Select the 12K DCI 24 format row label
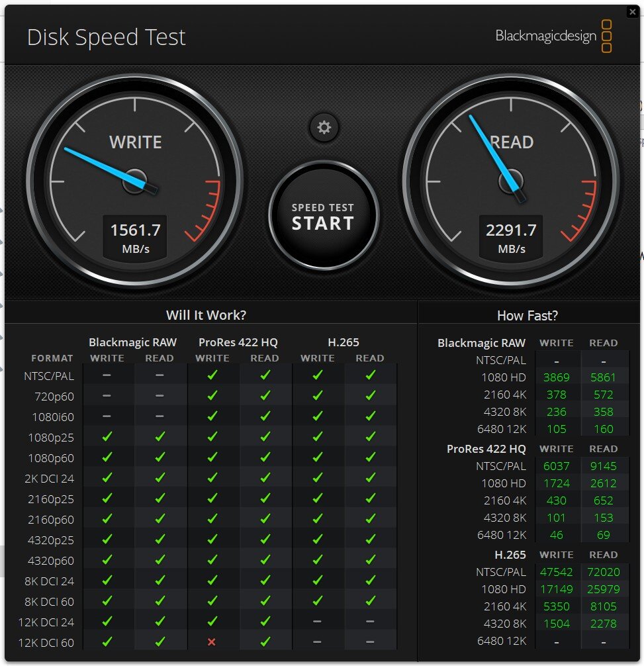644x666 pixels. [x=46, y=622]
